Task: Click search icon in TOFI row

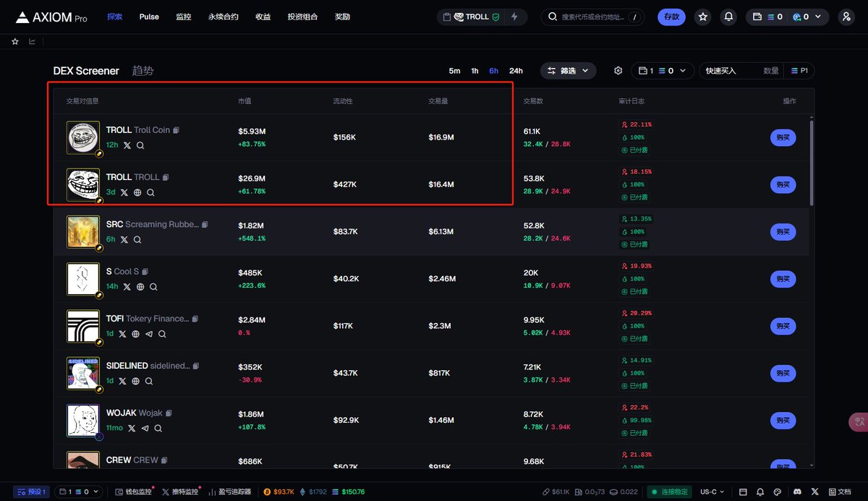Action: tap(162, 334)
